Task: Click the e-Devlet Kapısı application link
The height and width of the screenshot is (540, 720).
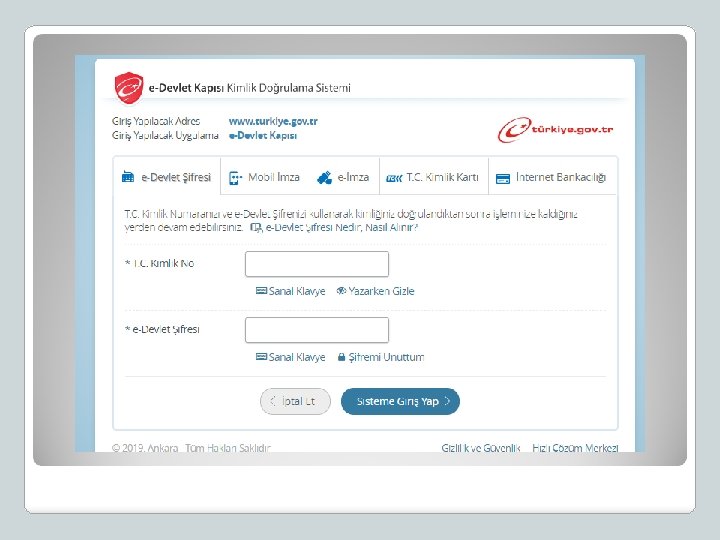Action: [263, 135]
